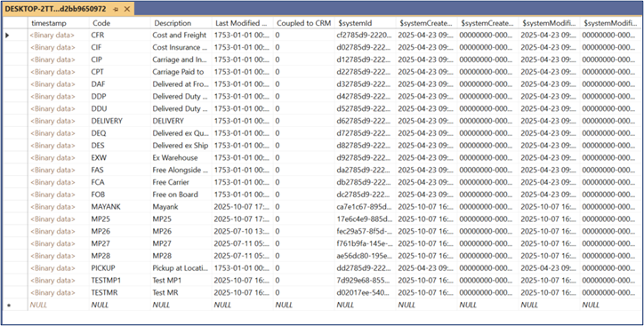This screenshot has height=326, width=644.
Task: Select the Free Carrier description cell
Action: (x=181, y=182)
